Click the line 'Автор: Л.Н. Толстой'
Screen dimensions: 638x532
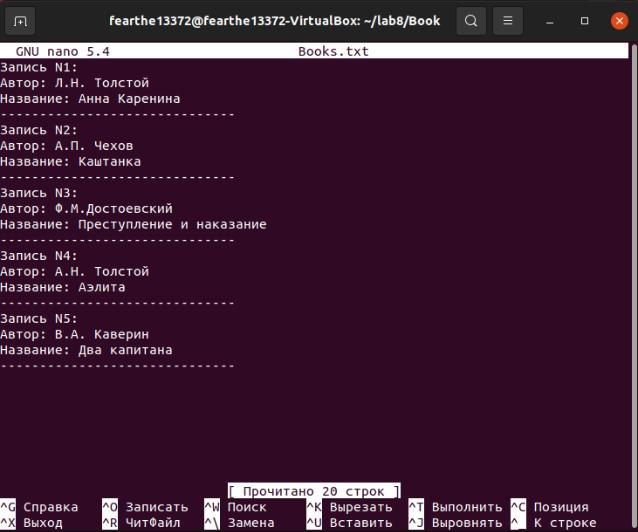pos(74,83)
